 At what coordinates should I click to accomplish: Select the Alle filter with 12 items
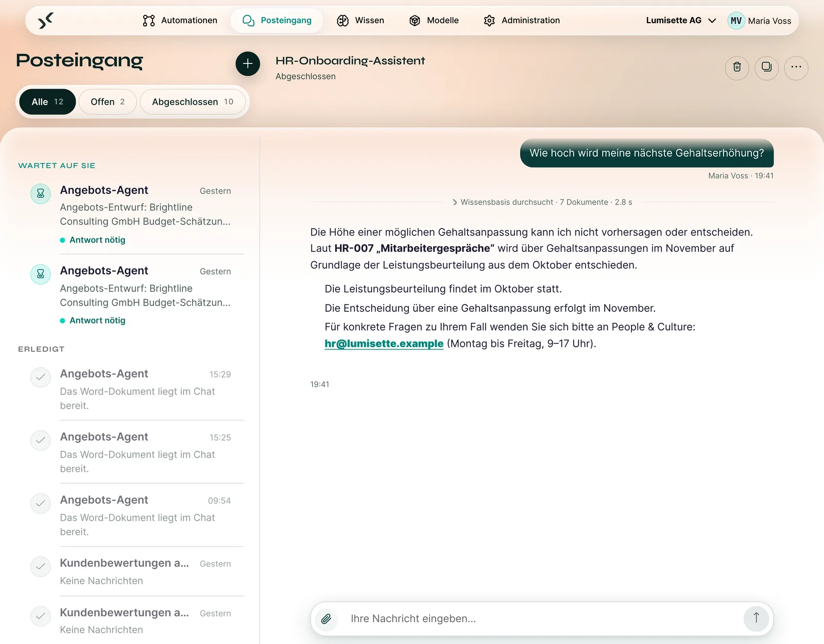click(x=47, y=101)
